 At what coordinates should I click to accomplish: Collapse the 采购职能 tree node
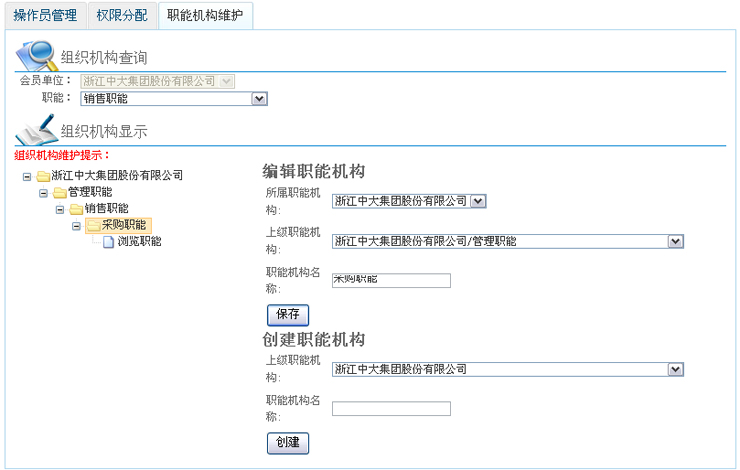tap(76, 226)
